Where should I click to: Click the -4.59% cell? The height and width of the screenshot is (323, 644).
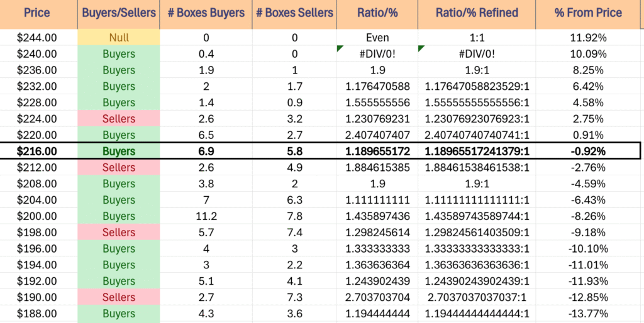tap(589, 184)
